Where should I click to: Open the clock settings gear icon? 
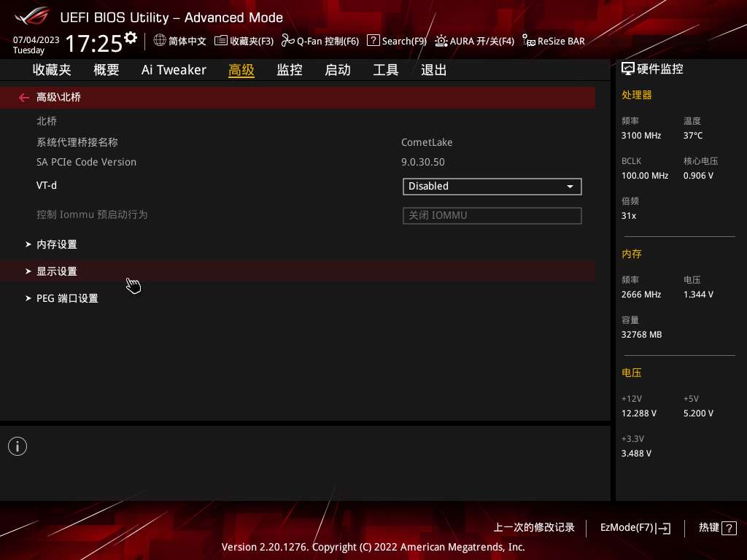click(x=131, y=37)
